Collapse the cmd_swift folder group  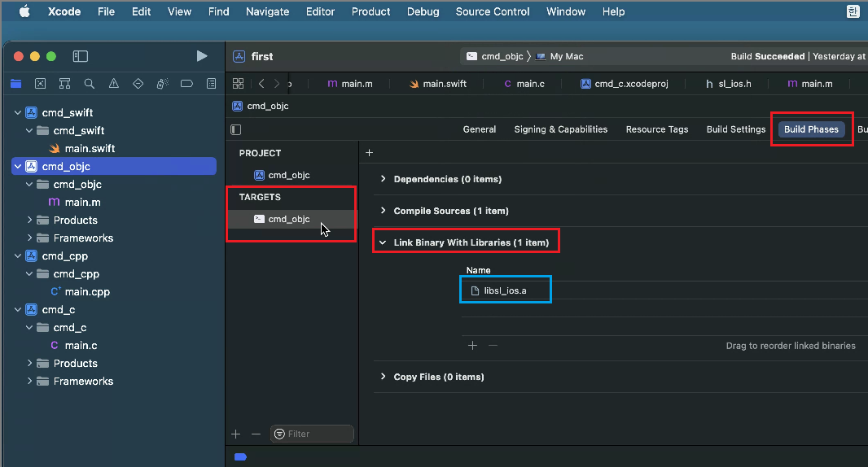click(29, 131)
